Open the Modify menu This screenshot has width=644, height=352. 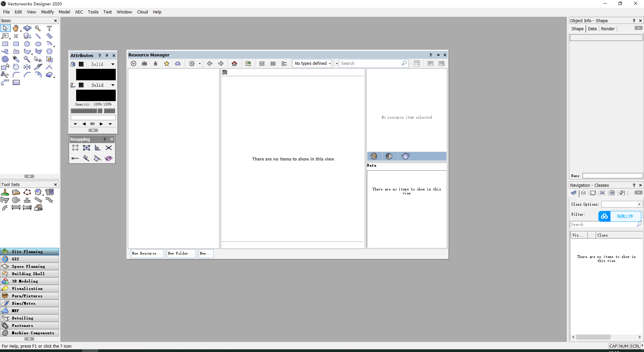47,12
